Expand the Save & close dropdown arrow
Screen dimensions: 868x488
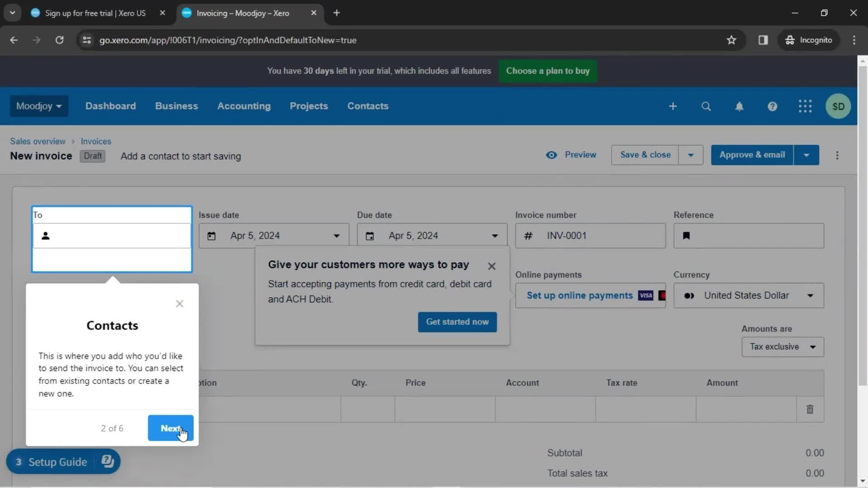click(x=690, y=155)
